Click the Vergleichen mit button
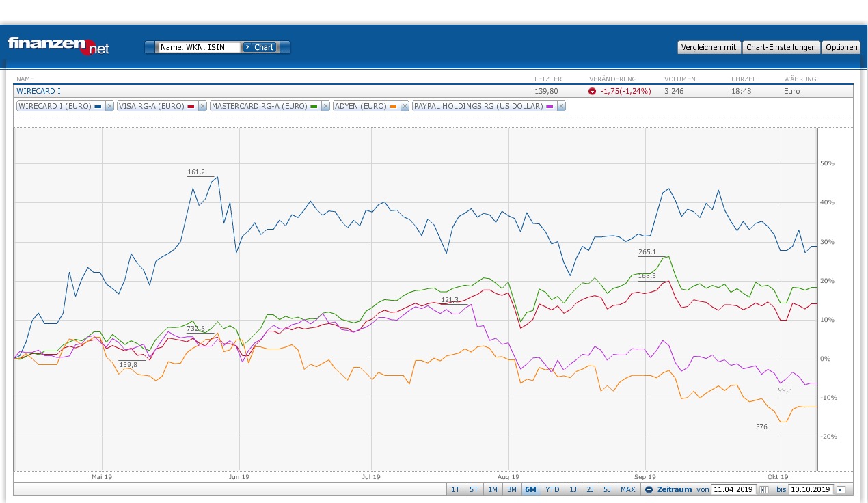 pos(707,47)
